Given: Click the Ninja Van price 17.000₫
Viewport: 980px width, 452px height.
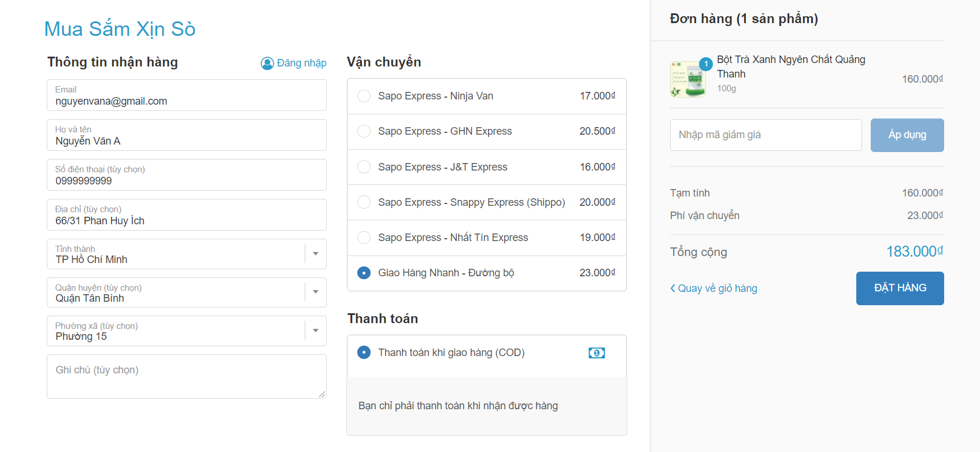Looking at the screenshot, I should [x=597, y=96].
